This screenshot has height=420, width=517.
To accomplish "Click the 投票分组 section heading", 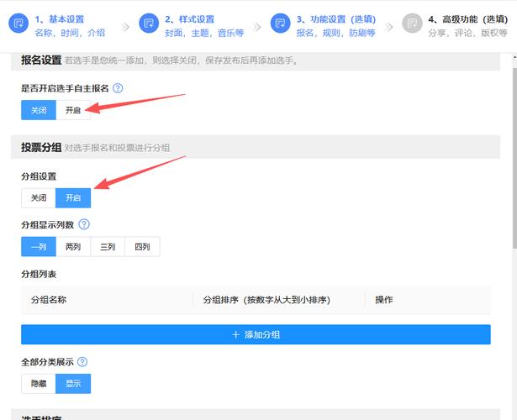I will 41,147.
